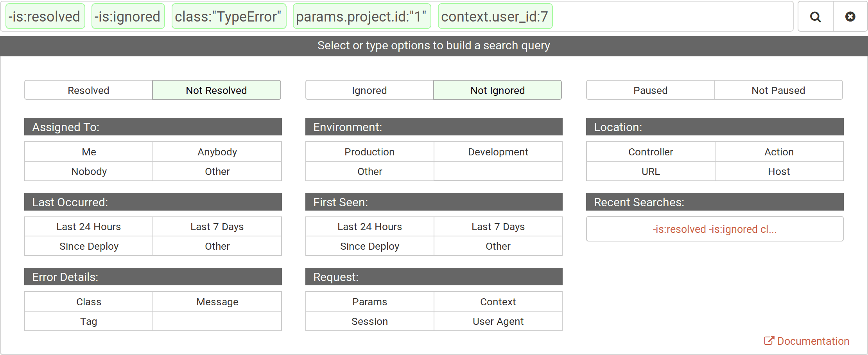The image size is (868, 355).
Task: Clear the search with the X icon
Action: pos(850,16)
